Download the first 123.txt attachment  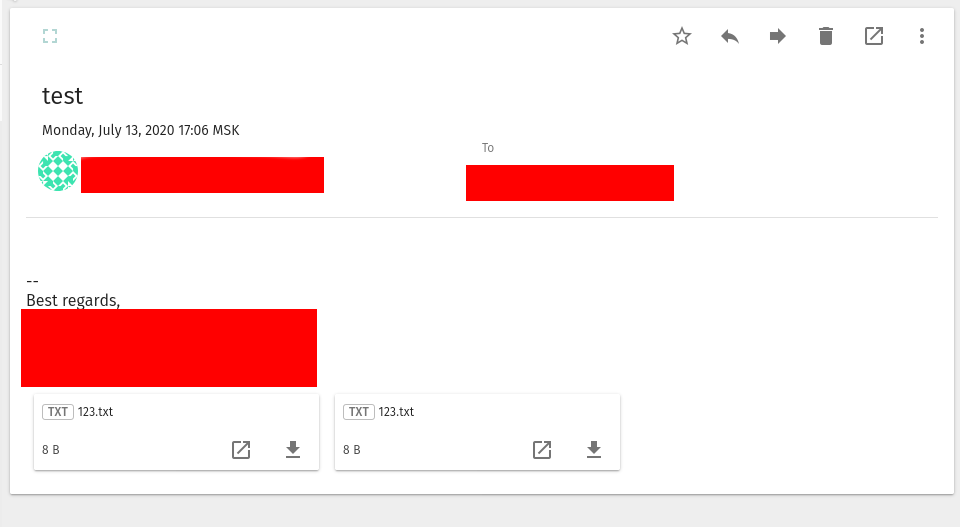click(293, 450)
